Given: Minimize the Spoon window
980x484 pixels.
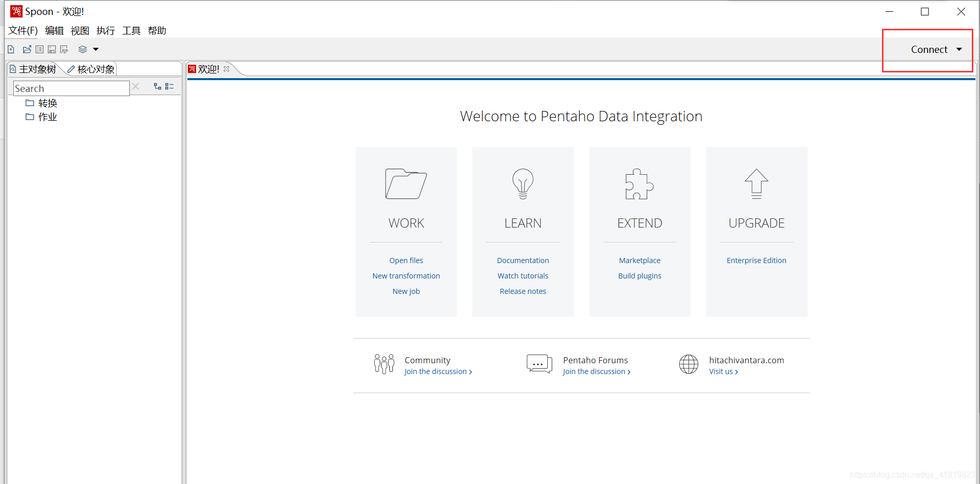Looking at the screenshot, I should 889,11.
